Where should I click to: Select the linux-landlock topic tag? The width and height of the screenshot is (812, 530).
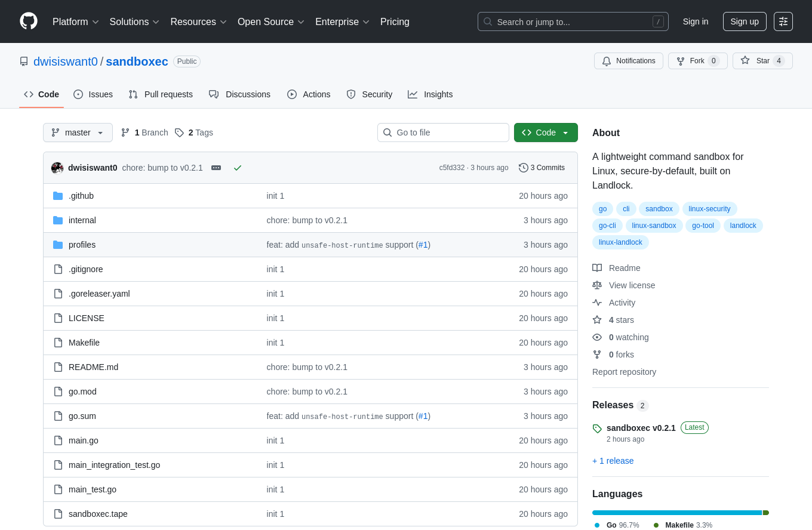[620, 242]
